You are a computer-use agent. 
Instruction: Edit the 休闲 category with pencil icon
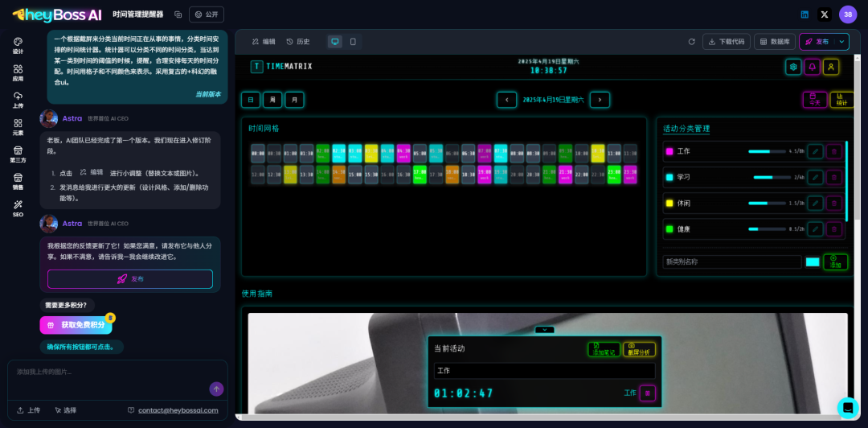click(x=815, y=203)
